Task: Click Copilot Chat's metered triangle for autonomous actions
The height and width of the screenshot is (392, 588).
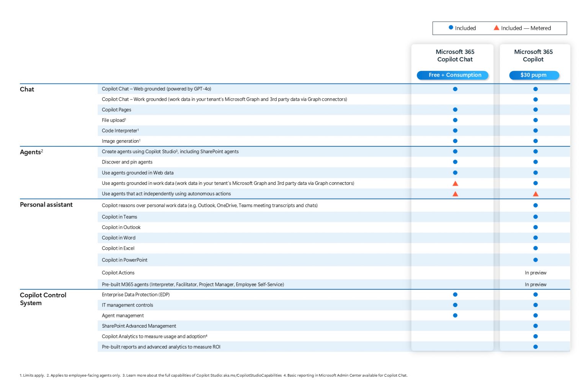Action: 455,194
